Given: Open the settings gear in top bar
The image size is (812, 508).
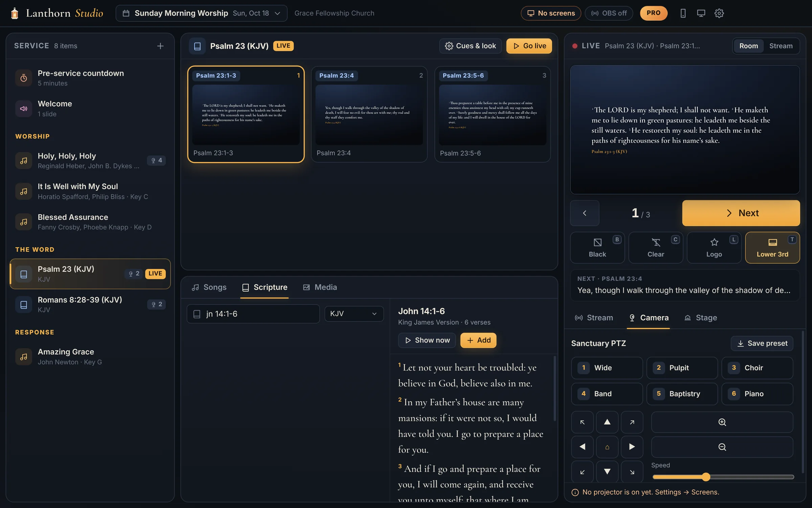Looking at the screenshot, I should click(719, 13).
